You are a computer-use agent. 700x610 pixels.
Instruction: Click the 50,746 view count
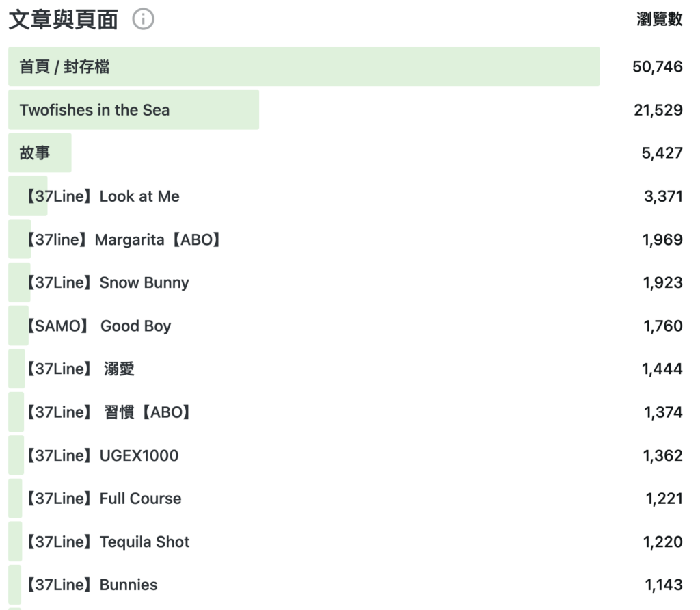pos(658,67)
